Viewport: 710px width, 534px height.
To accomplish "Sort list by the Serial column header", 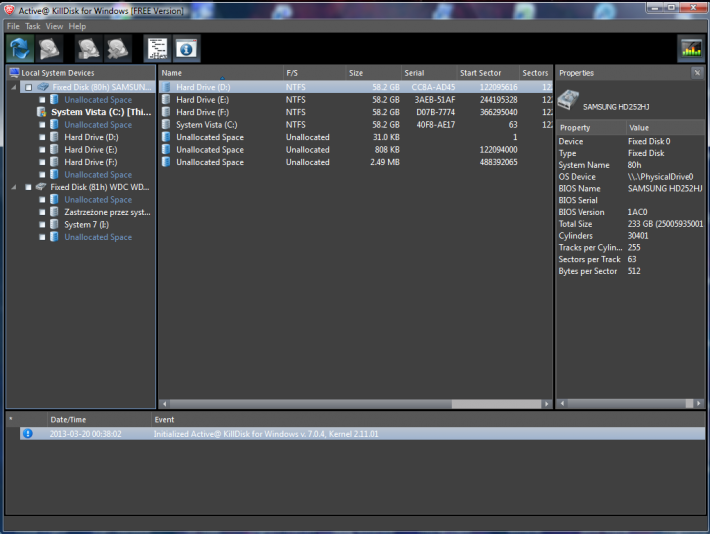I will click(429, 73).
